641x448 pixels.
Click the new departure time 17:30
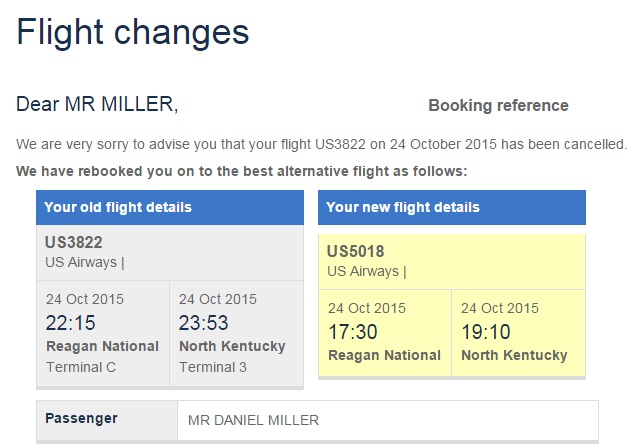coord(353,331)
